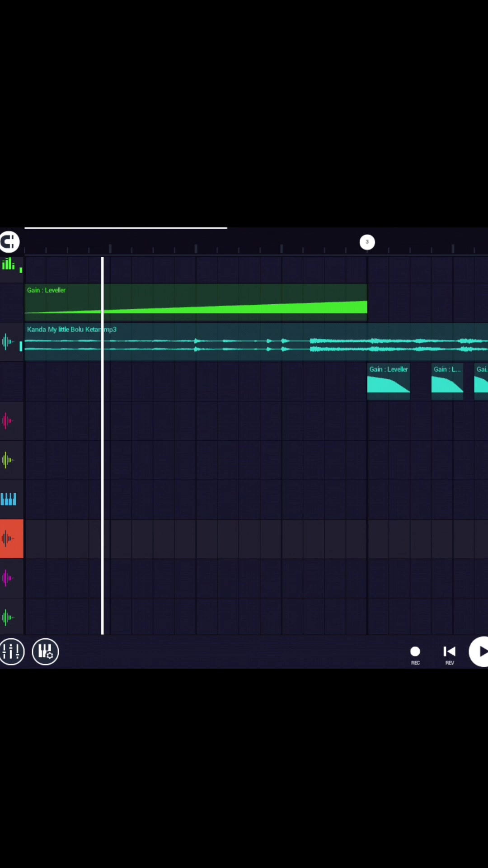Viewport: 488px width, 868px height.
Task: Toggle the audio track teal level indicator
Action: [x=21, y=346]
